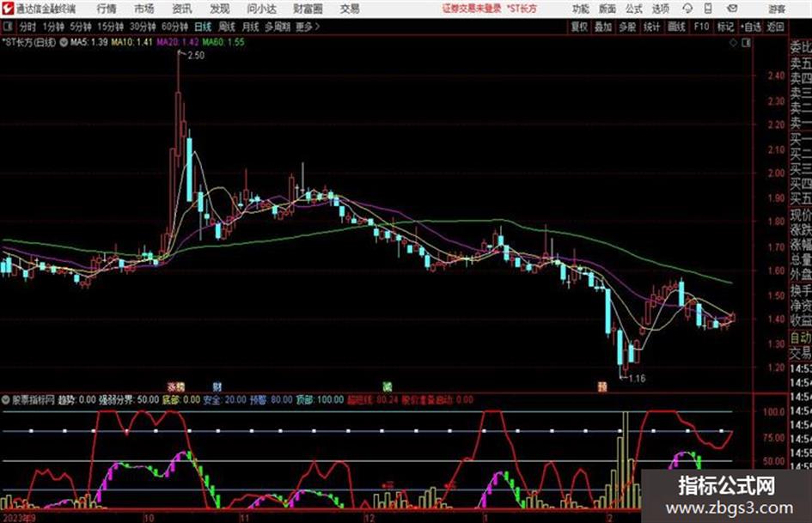Click the MA20: 1.42 value
812x523 pixels.
coord(178,42)
